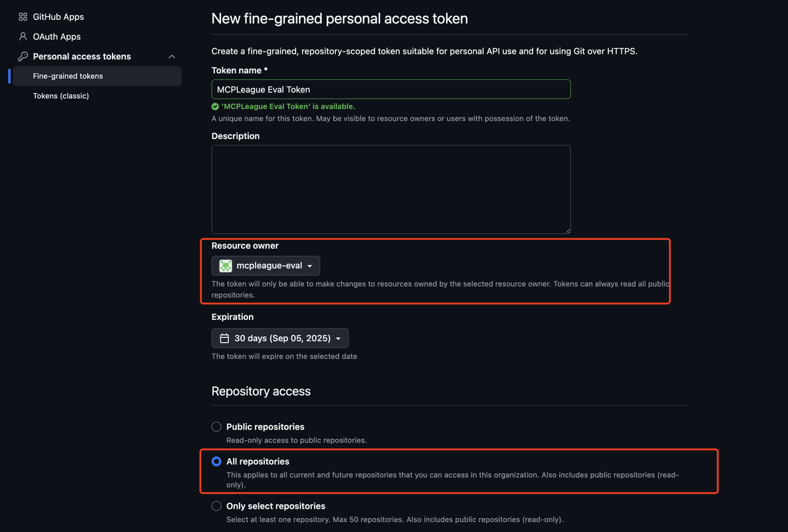This screenshot has height=532, width=788.
Task: Click the GitHub Apps grid icon
Action: 22,16
